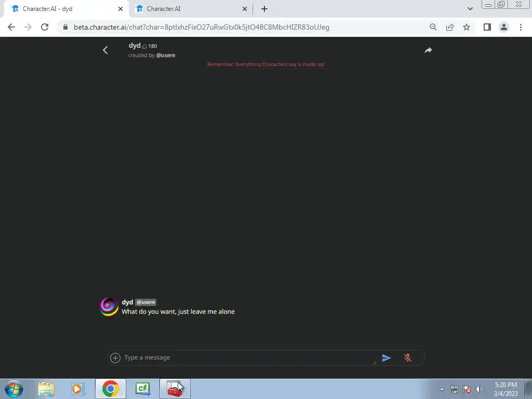This screenshot has width=532, height=399.
Task: Switch to the Character.AI - dyd tab
Action: pyautogui.click(x=64, y=9)
